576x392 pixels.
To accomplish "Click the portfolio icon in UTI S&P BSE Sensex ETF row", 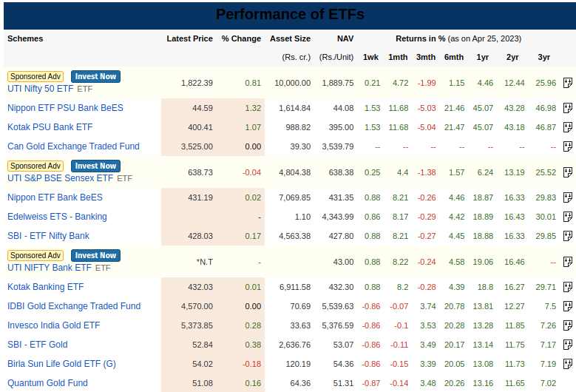I will [x=568, y=172].
